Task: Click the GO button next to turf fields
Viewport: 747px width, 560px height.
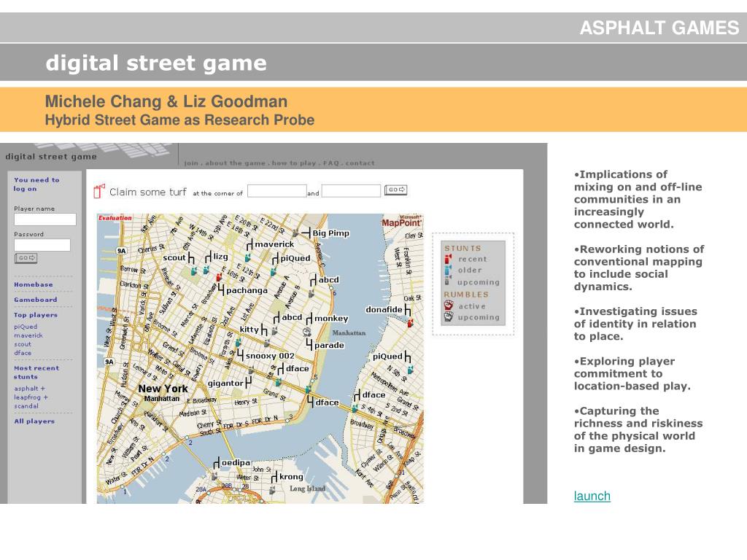Action: [x=396, y=190]
